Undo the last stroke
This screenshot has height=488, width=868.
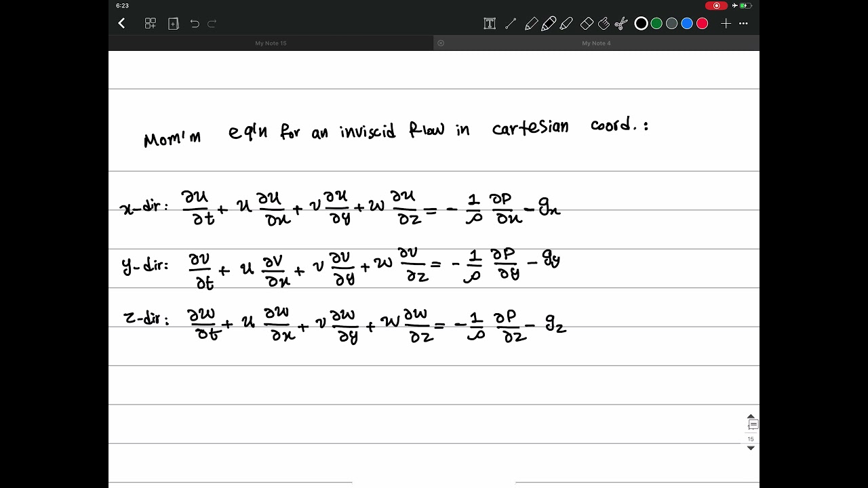195,24
